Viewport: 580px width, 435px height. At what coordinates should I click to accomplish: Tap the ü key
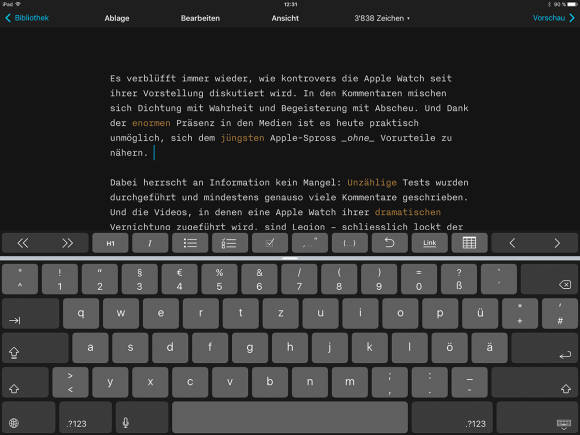480,314
